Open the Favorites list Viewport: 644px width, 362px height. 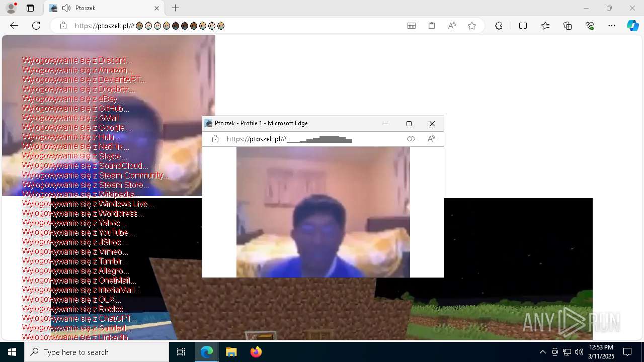tap(545, 26)
